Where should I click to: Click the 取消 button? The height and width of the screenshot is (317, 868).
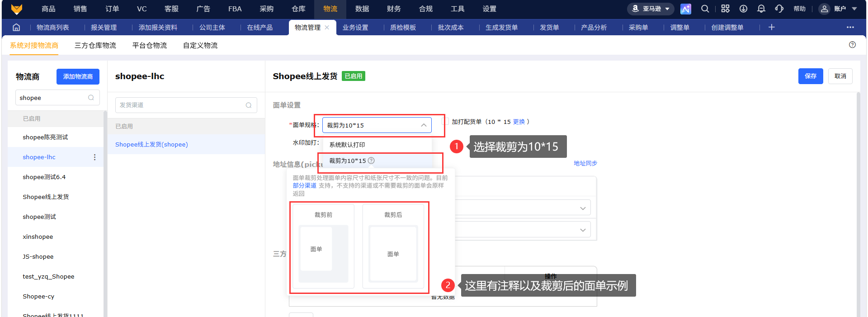[840, 76]
